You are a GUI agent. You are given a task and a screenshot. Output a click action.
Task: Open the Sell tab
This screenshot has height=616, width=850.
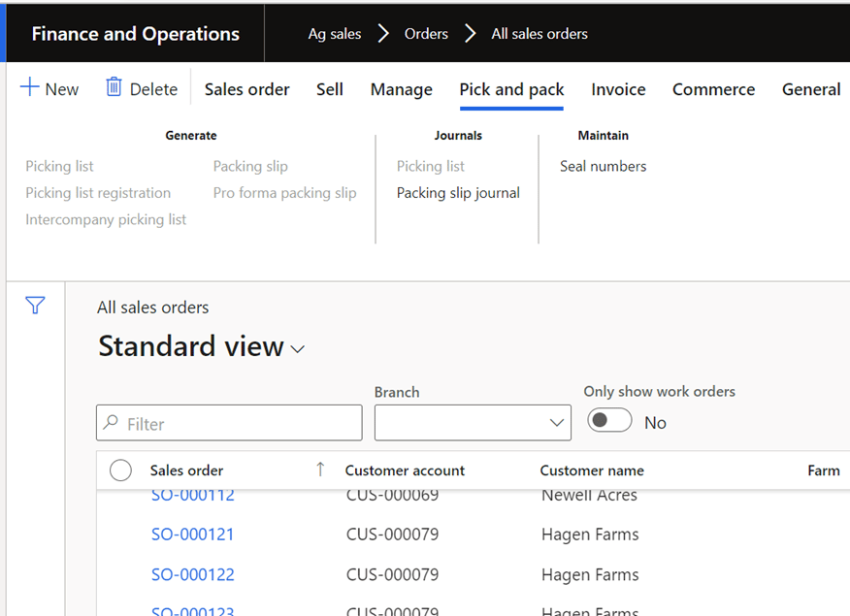click(330, 89)
